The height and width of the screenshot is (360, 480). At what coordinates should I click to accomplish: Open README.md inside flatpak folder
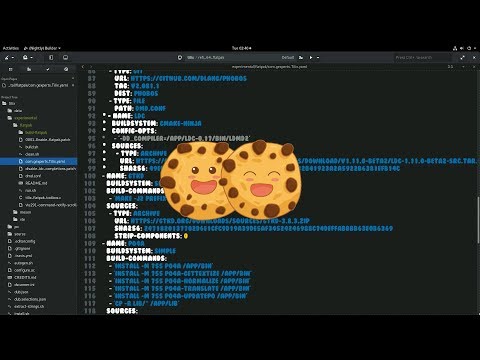point(33,183)
